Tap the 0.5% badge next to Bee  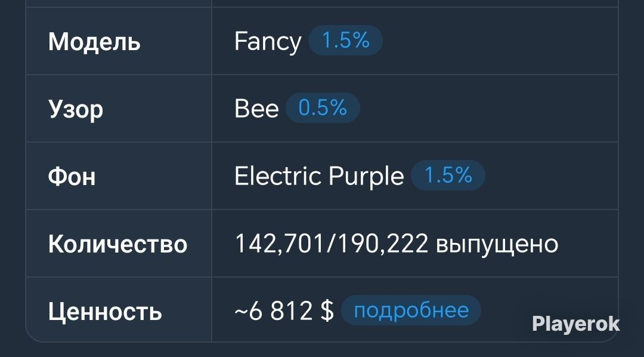pyautogui.click(x=323, y=108)
